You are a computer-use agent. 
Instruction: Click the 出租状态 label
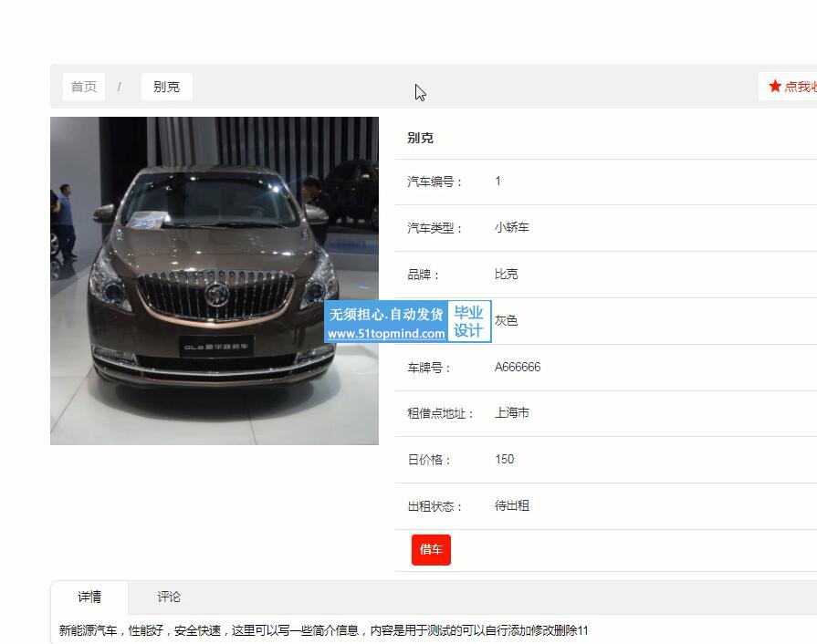coord(435,506)
